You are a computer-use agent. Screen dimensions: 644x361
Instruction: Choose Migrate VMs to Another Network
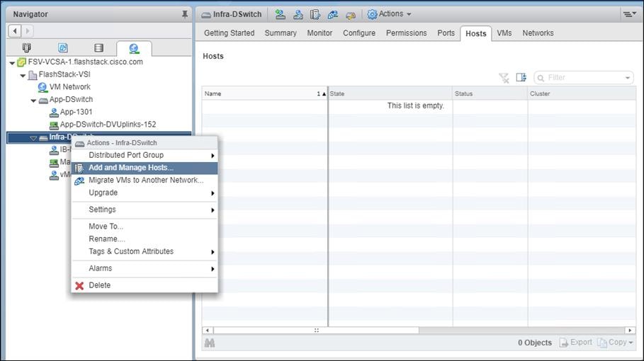pyautogui.click(x=144, y=180)
